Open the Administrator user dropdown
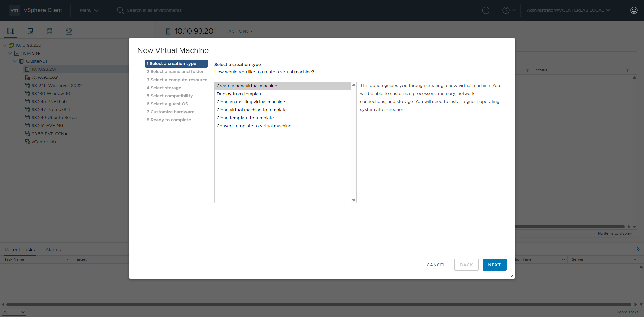 568,10
